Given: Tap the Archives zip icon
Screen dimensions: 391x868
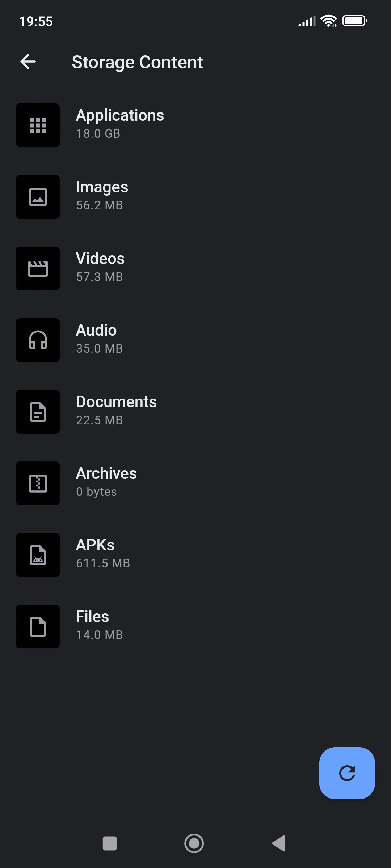Looking at the screenshot, I should pyautogui.click(x=38, y=483).
